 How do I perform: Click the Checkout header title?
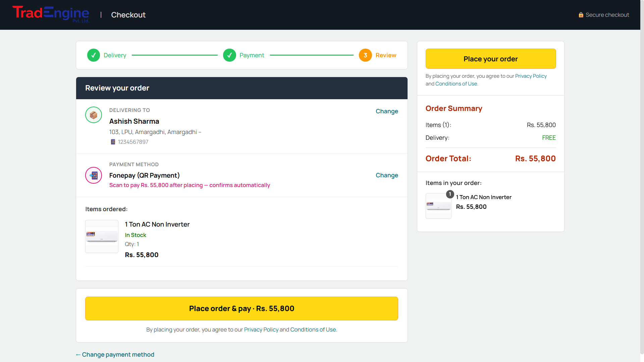coord(128,15)
